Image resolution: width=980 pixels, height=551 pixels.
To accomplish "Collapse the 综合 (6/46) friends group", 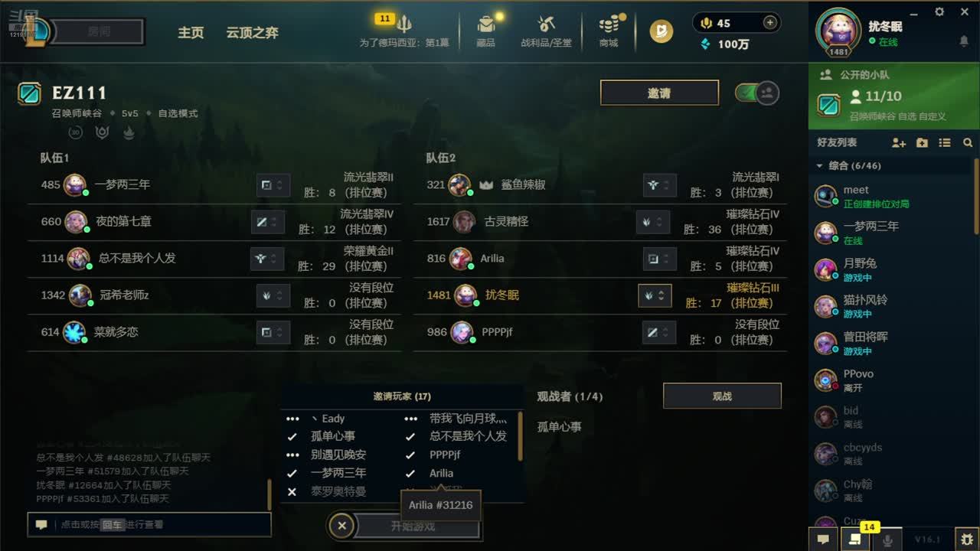I will 819,165.
